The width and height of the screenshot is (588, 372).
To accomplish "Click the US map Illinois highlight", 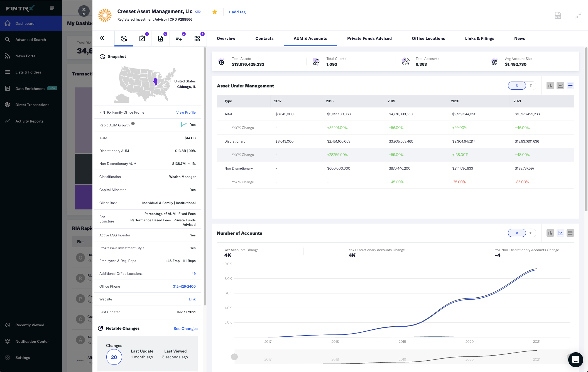I will point(155,82).
